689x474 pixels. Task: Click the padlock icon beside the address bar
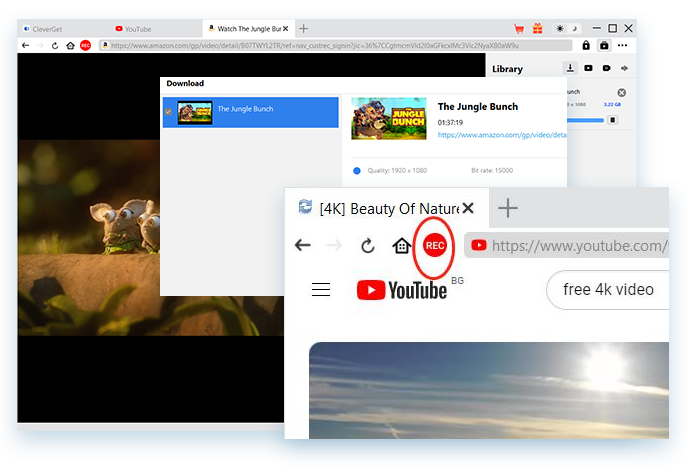point(585,45)
